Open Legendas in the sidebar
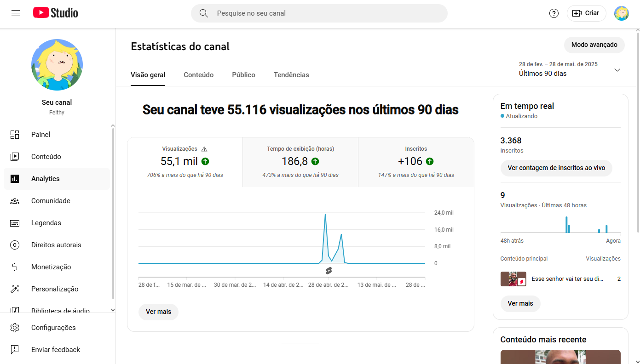Image resolution: width=640 pixels, height=364 pixels. click(57, 223)
